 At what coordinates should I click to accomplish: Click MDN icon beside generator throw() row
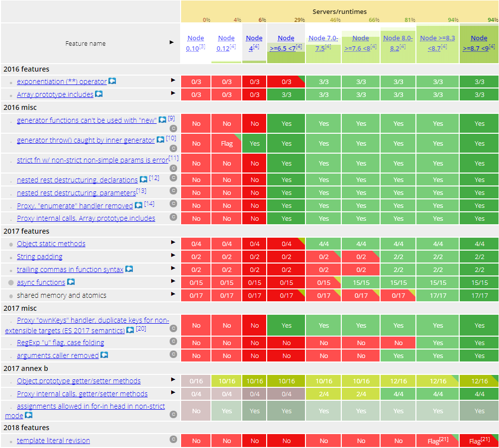pyautogui.click(x=160, y=140)
